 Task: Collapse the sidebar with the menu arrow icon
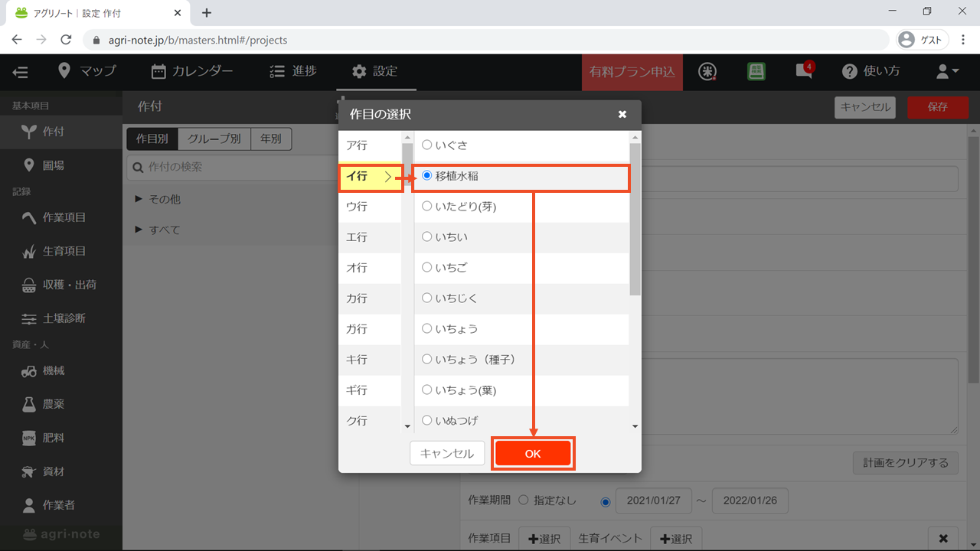(21, 72)
